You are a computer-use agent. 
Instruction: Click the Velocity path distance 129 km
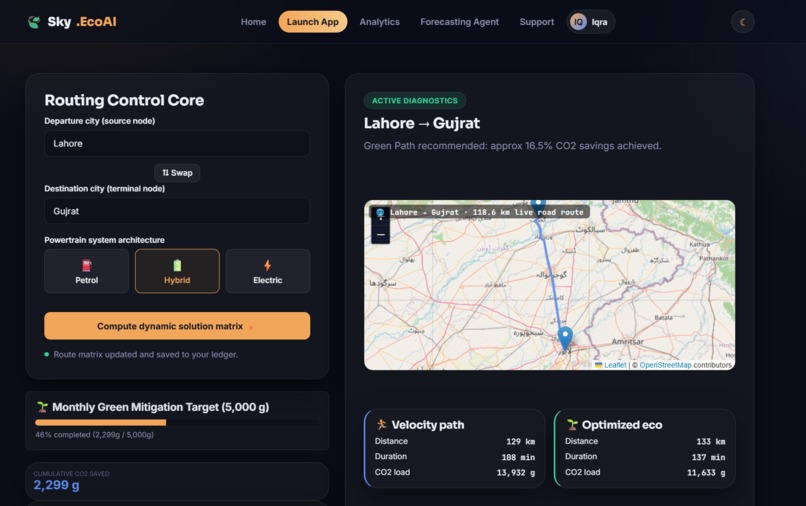[520, 442]
